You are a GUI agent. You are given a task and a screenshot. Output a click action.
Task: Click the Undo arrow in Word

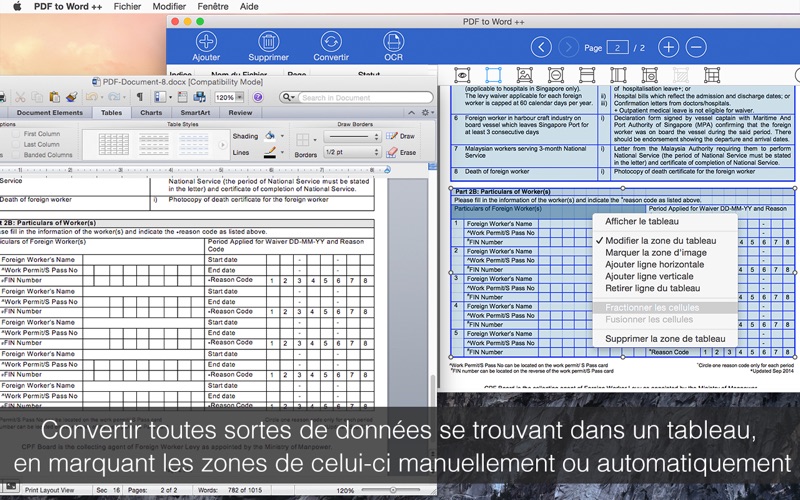(91, 97)
